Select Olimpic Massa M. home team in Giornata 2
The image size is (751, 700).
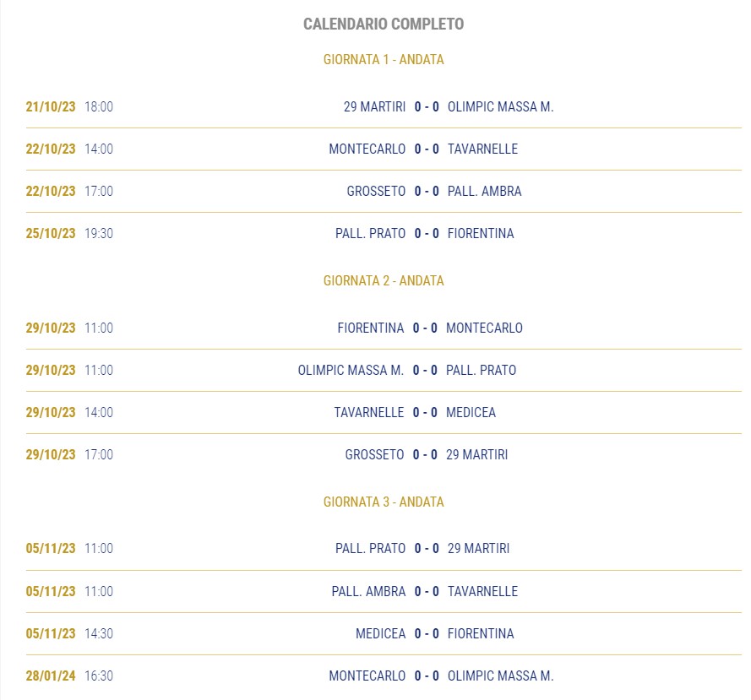(351, 370)
